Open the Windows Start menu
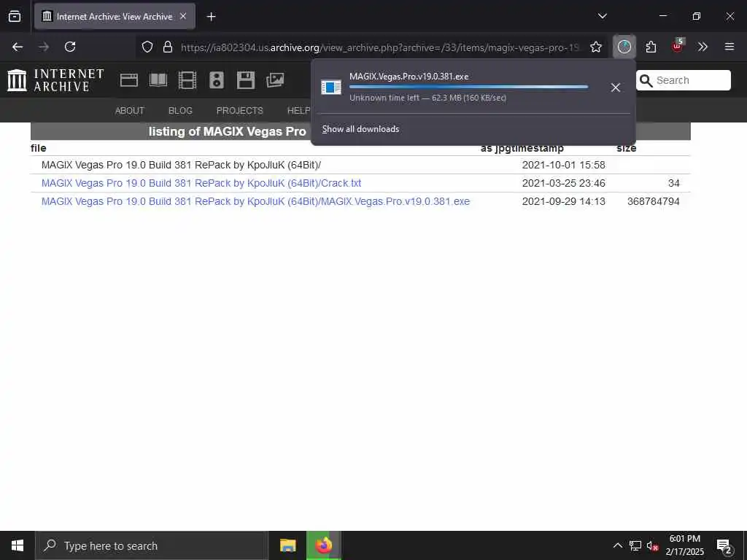This screenshot has width=747, height=560. (18, 545)
